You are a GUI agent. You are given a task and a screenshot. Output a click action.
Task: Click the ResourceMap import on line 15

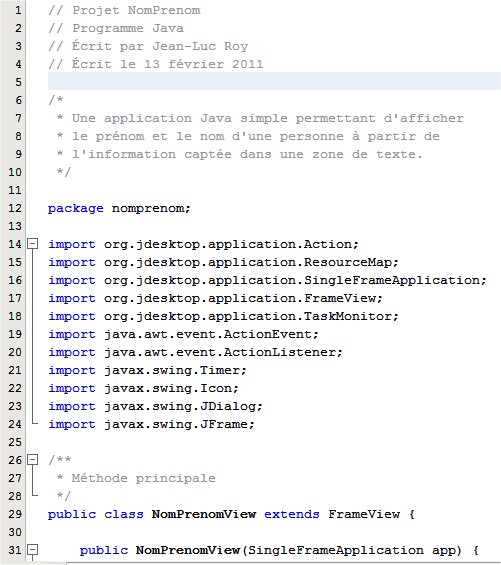pos(223,262)
